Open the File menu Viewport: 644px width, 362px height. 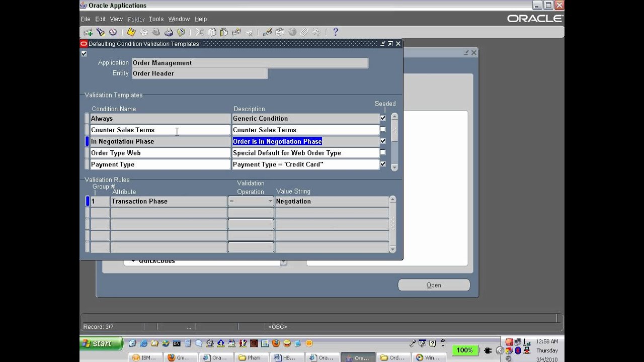pos(86,19)
